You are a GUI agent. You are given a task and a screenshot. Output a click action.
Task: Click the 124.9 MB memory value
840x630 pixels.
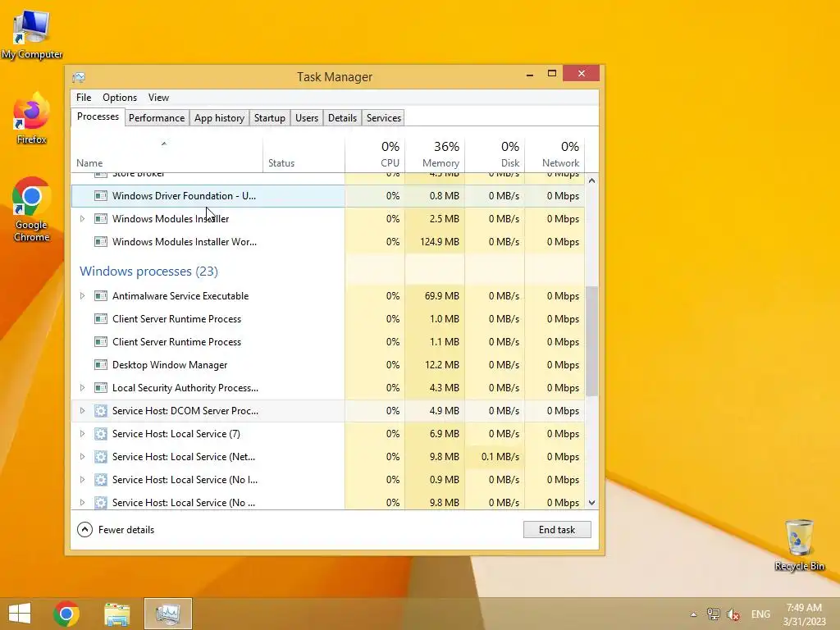click(440, 242)
